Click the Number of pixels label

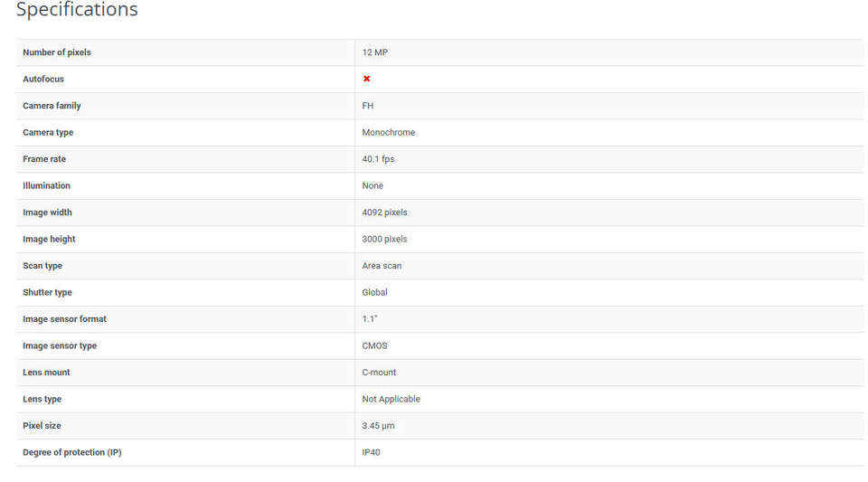point(56,52)
